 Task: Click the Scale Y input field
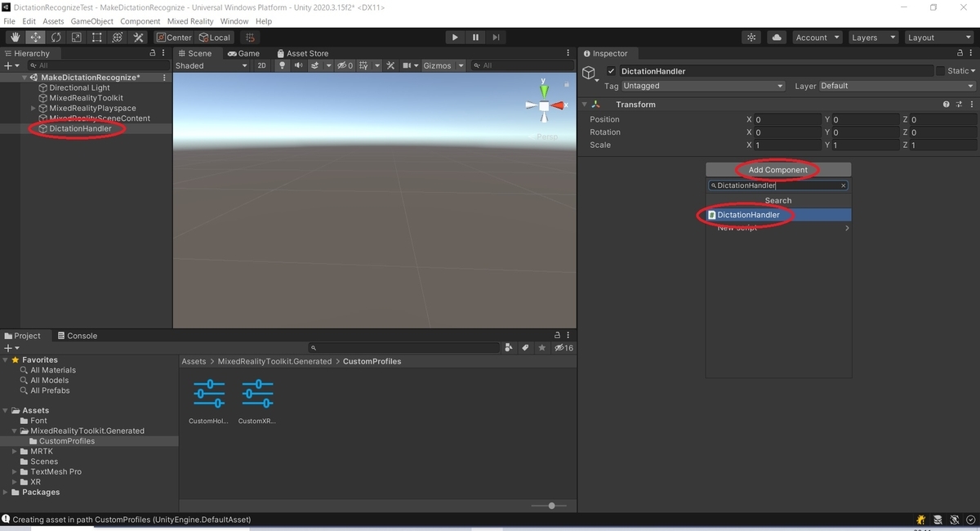click(x=866, y=145)
